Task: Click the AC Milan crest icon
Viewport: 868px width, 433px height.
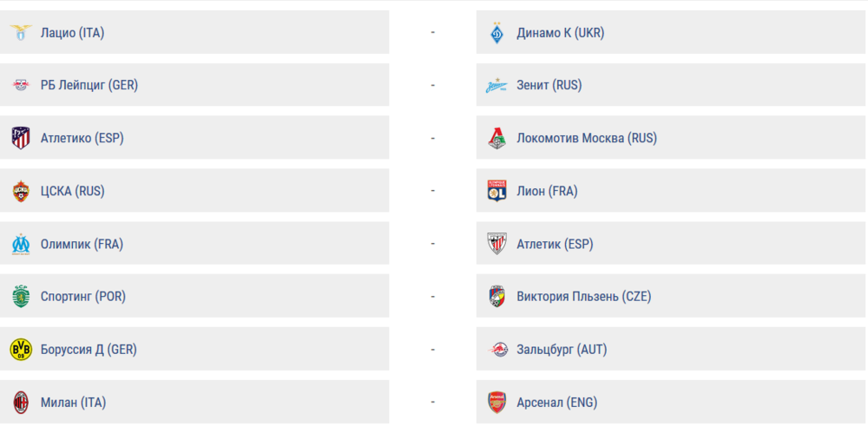Action: tap(20, 403)
